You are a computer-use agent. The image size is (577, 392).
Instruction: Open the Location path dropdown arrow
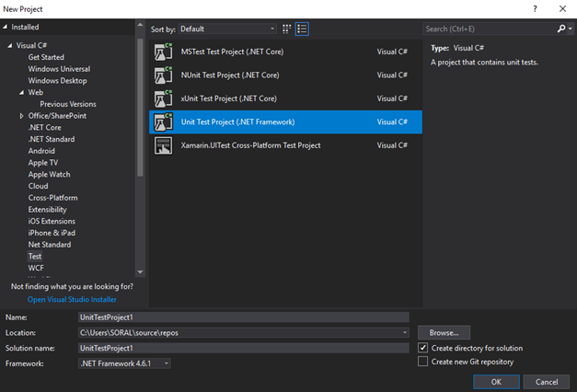pos(405,333)
